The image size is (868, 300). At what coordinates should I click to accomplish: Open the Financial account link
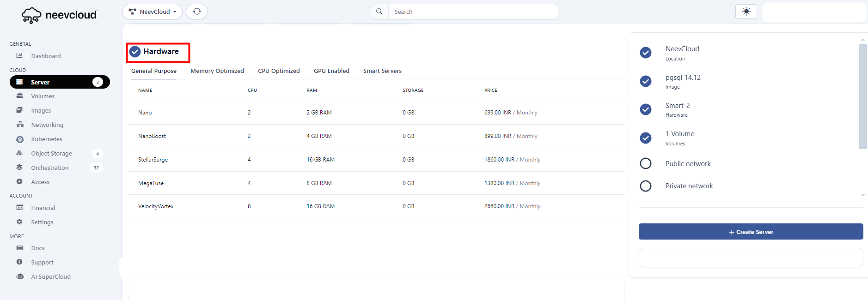pos(43,208)
